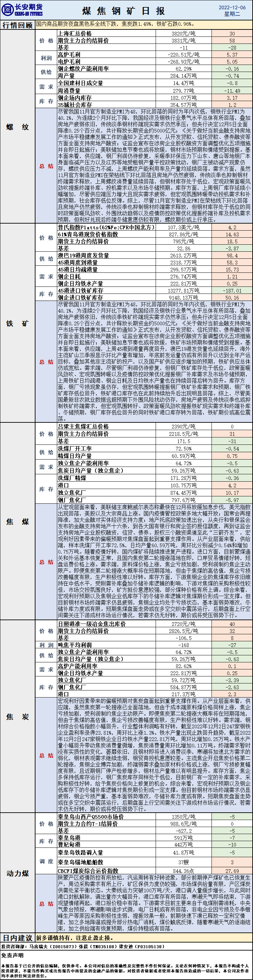Image resolution: width=253 pixels, height=980 pixels.
Task: Select the date 2022-12-06
Action: (x=232, y=7)
